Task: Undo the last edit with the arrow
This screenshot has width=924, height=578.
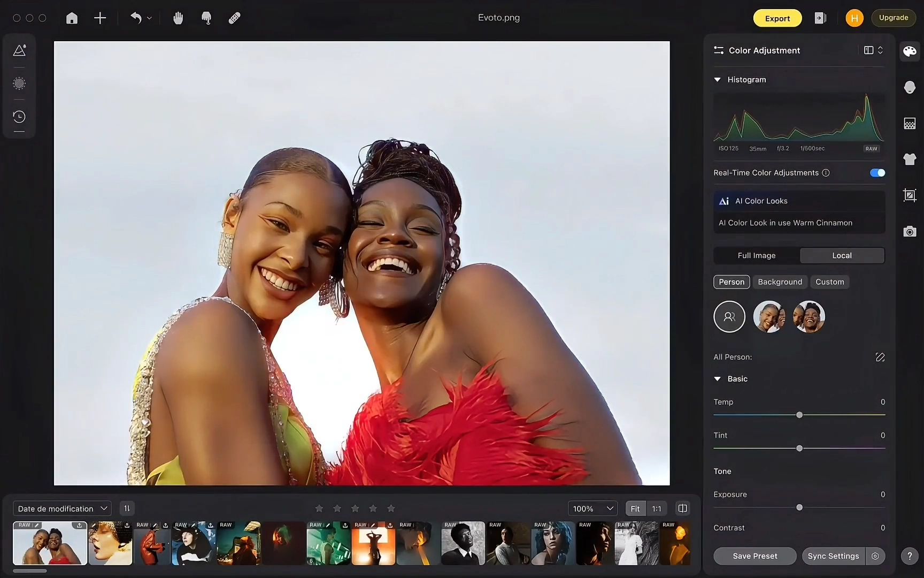Action: pos(136,18)
